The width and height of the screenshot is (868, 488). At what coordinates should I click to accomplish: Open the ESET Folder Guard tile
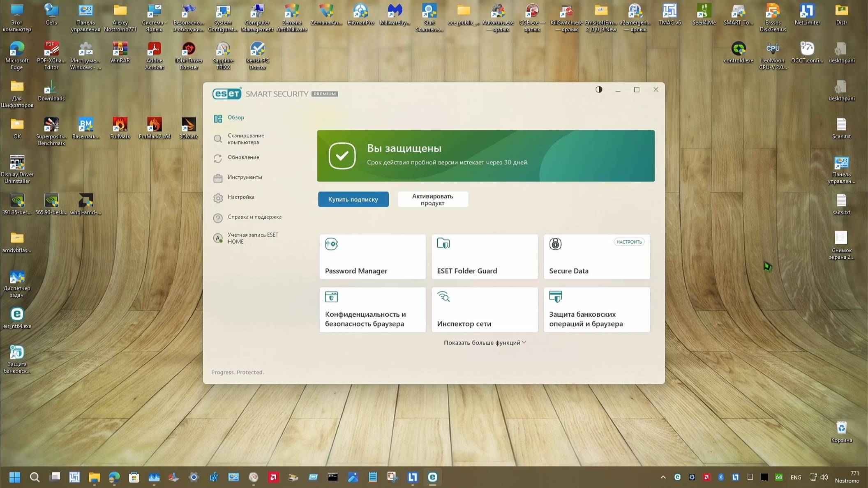click(485, 257)
